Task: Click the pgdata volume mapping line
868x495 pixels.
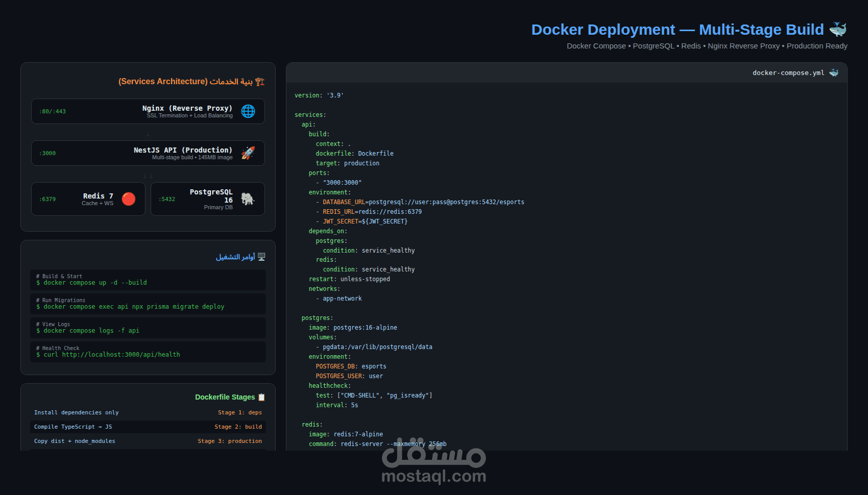Action: click(374, 347)
